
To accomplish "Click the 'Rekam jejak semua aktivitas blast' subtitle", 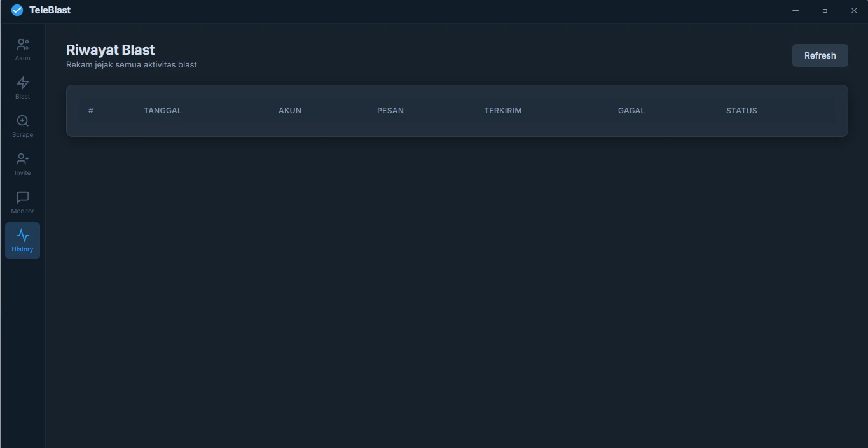I will click(132, 65).
